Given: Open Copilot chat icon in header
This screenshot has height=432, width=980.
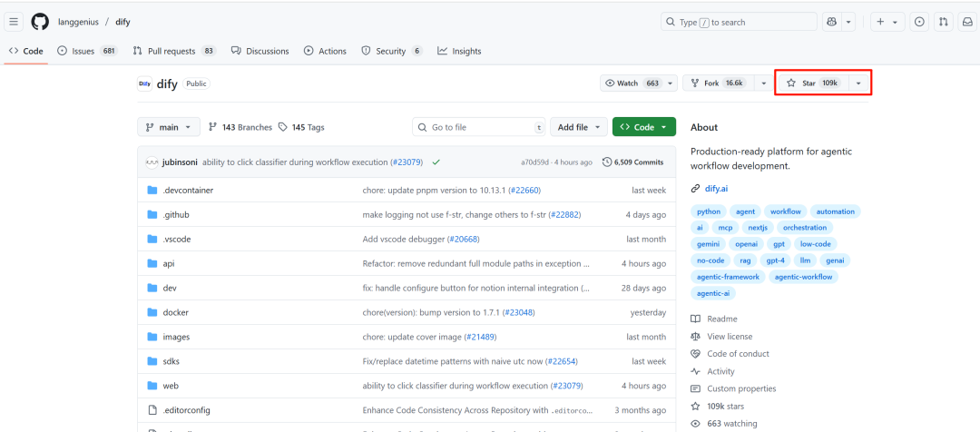Looking at the screenshot, I should (x=831, y=22).
